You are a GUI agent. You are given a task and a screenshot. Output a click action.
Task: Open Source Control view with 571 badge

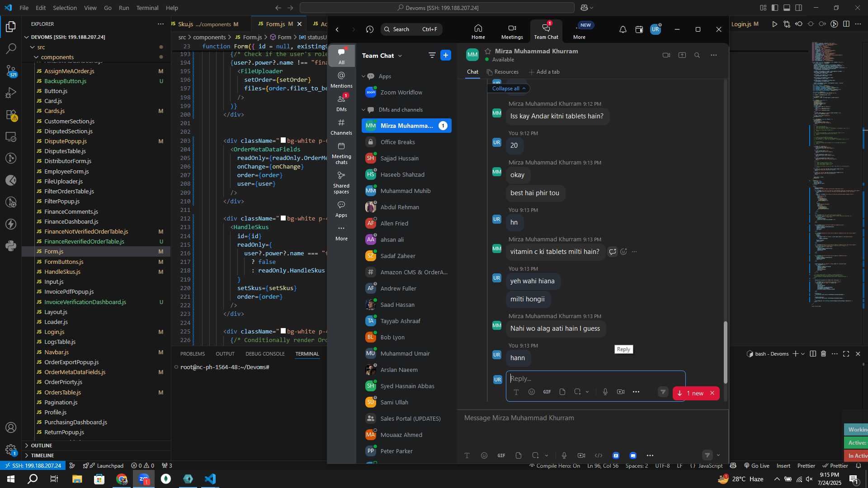pyautogui.click(x=11, y=70)
